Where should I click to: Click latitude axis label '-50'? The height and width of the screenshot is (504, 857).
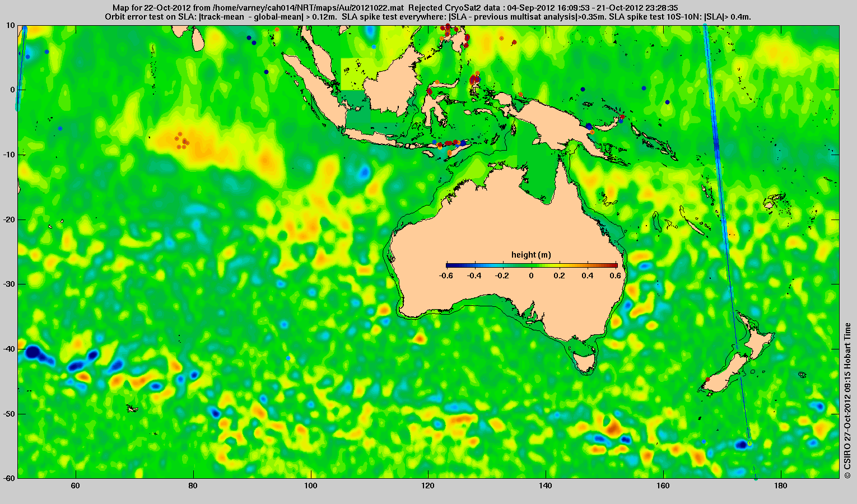(x=9, y=414)
